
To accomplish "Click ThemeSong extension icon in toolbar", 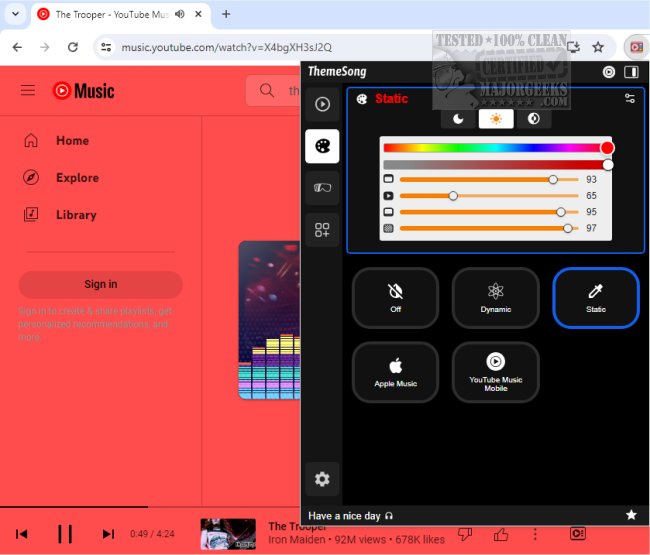I will point(636,47).
